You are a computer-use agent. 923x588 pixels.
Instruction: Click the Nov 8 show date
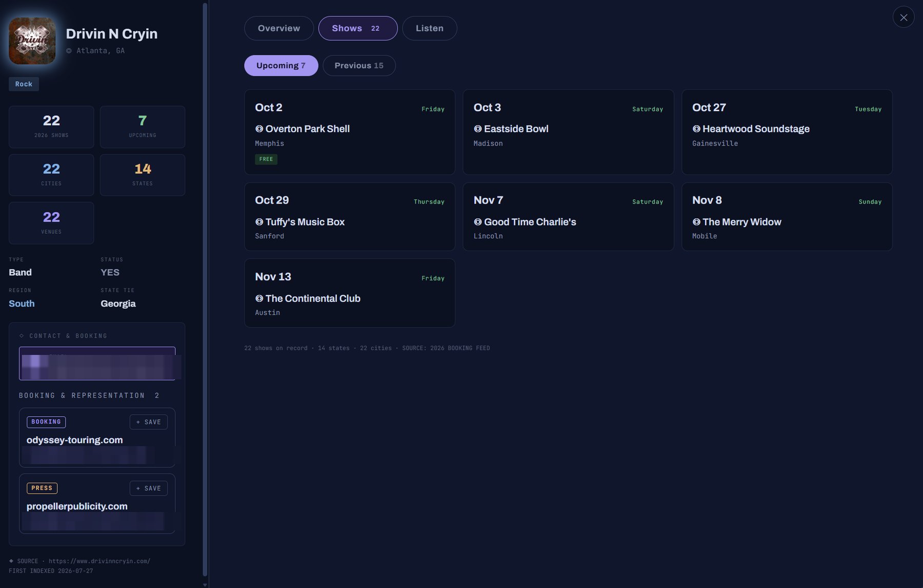point(707,200)
